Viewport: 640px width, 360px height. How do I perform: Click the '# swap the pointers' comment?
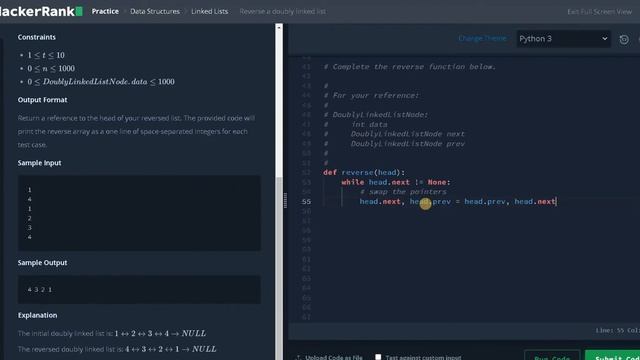click(403, 192)
